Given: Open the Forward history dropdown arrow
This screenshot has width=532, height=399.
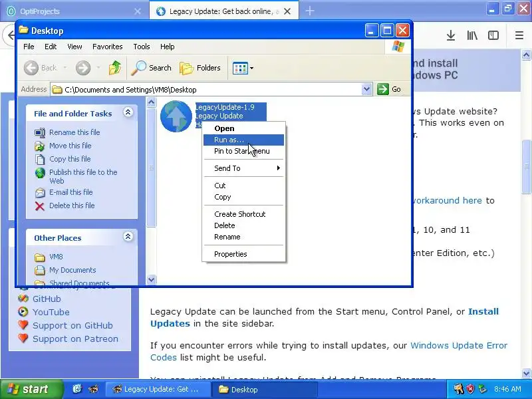Looking at the screenshot, I should pyautogui.click(x=98, y=68).
